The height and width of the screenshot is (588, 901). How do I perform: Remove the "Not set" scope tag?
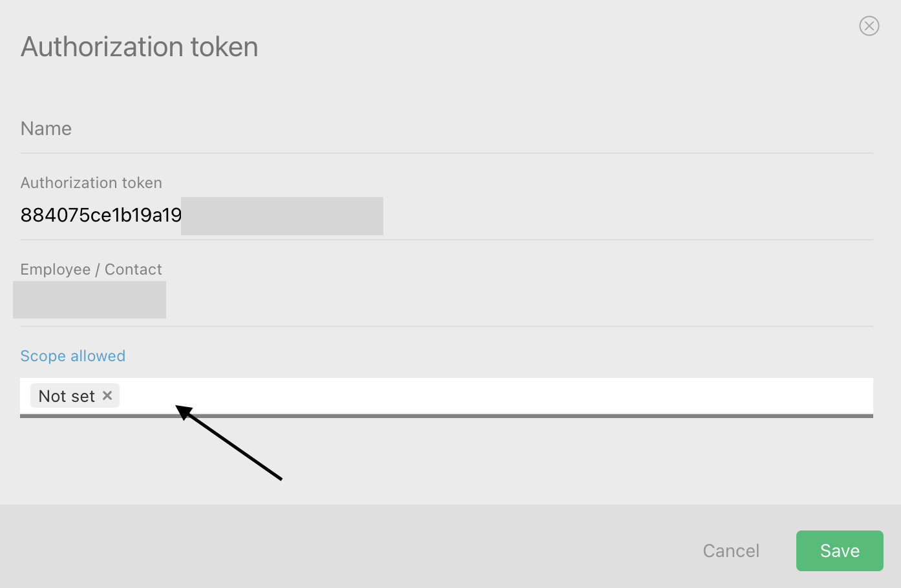(107, 395)
